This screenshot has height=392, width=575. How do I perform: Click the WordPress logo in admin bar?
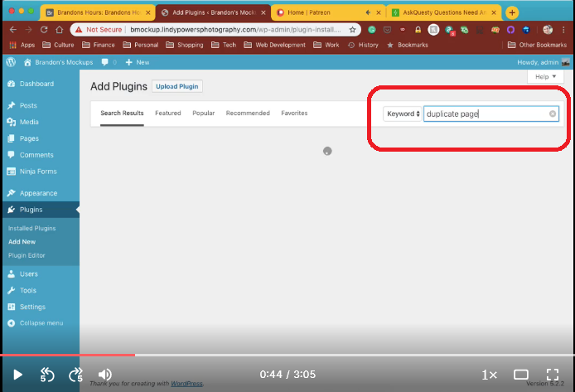(x=11, y=62)
